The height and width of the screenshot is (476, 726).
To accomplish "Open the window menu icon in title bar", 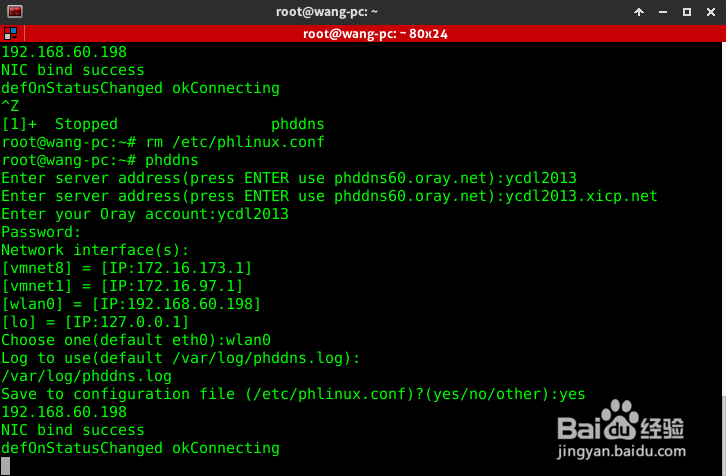I will coord(10,12).
